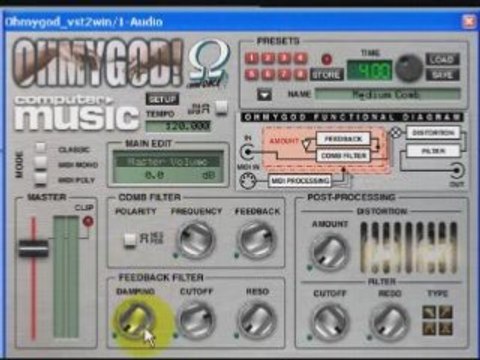Open the preset dropdown arrow
Viewport: 480px width, 360px height.
coord(264,95)
